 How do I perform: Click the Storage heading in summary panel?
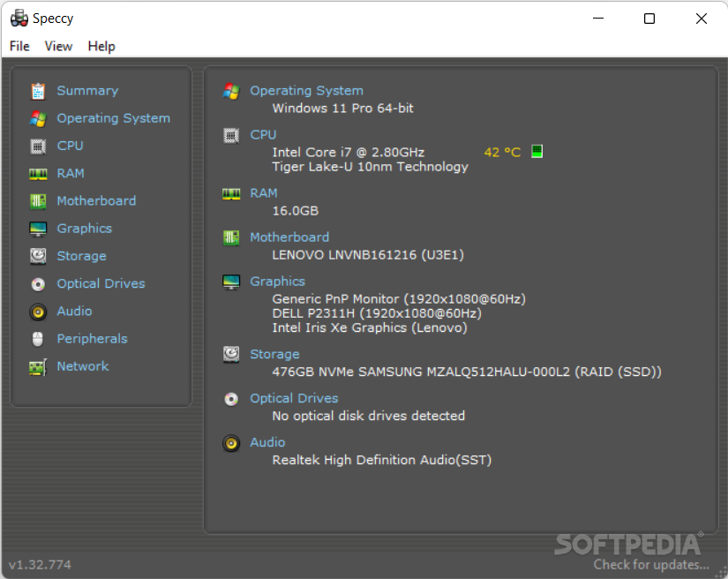pos(274,354)
